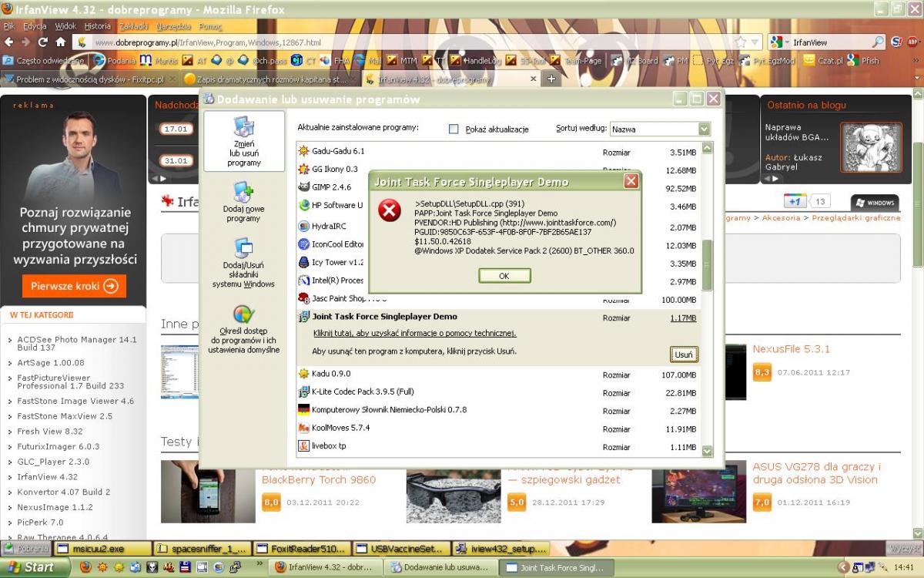Close the Joint Task Force error dialog
Viewport: 924px width, 578px height.
tap(631, 182)
